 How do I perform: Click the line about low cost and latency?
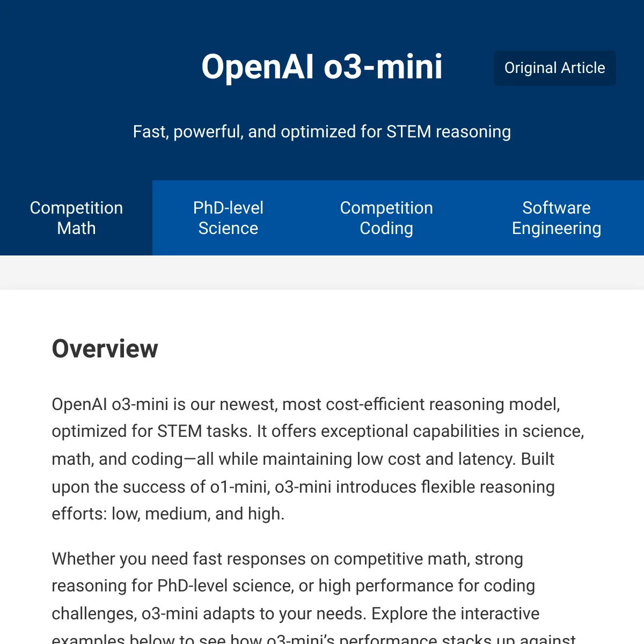(303, 459)
